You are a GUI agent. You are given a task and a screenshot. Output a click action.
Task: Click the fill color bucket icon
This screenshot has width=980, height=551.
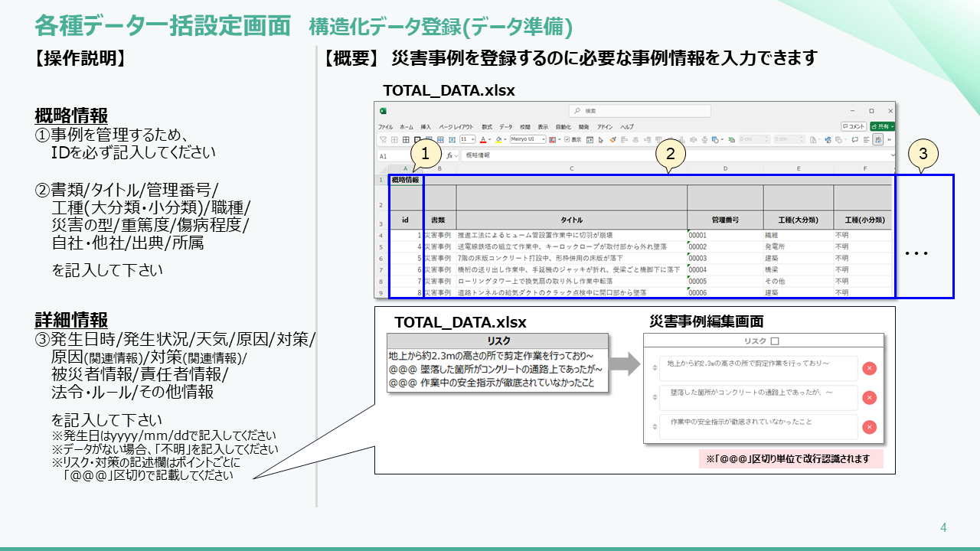(x=498, y=139)
